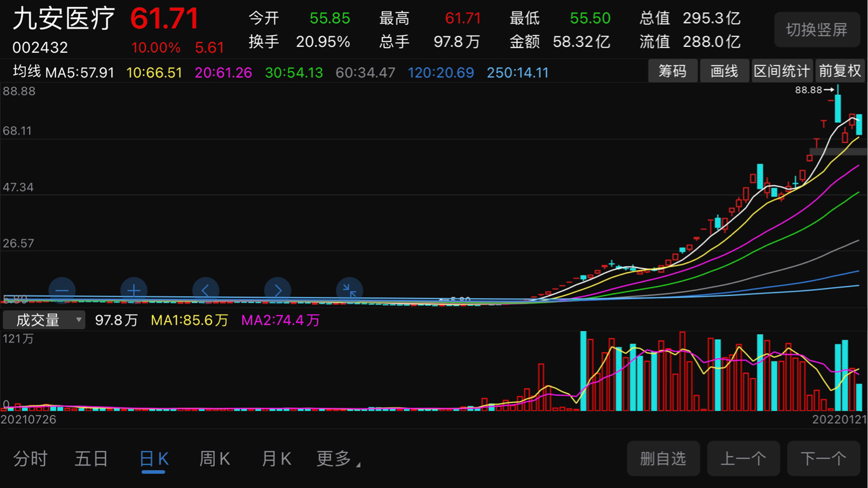This screenshot has height=488, width=868.
Task: Select the 周K tab
Action: click(215, 458)
